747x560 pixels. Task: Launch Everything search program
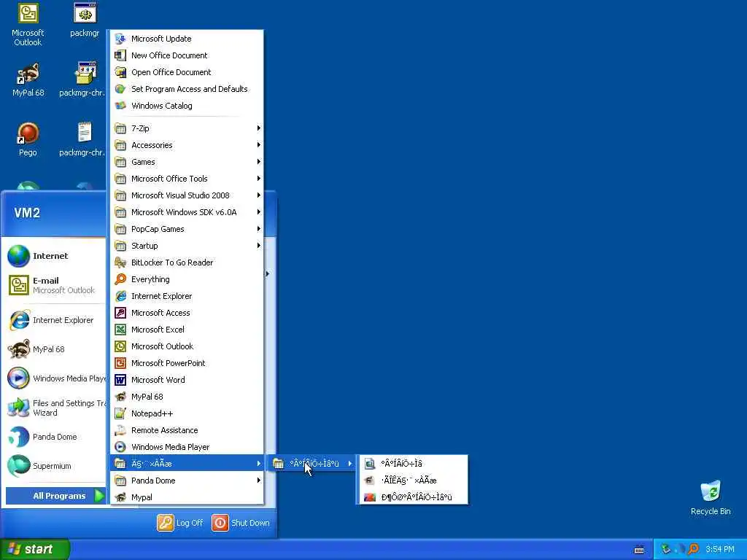(187, 279)
